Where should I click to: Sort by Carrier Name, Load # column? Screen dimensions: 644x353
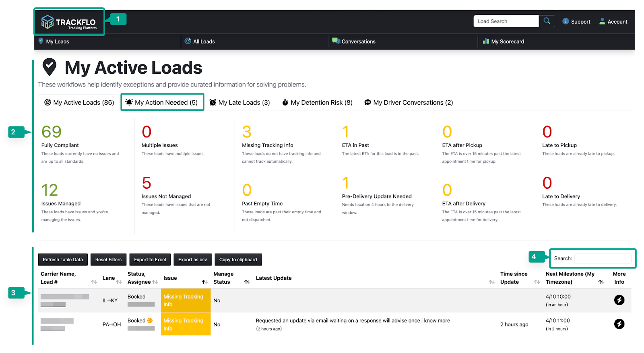pos(94,282)
